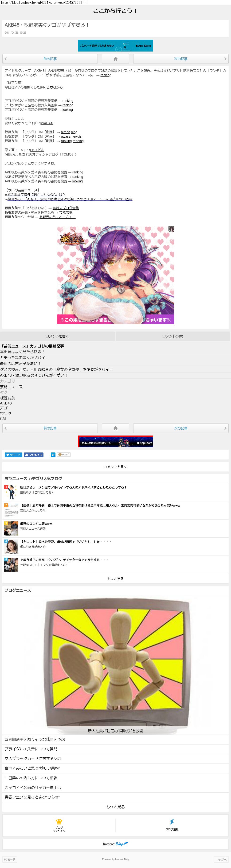This screenshot has width=231, height=868.
Task: Select the コメントを書く tab beside コメント(0件)
Action: click(57, 336)
